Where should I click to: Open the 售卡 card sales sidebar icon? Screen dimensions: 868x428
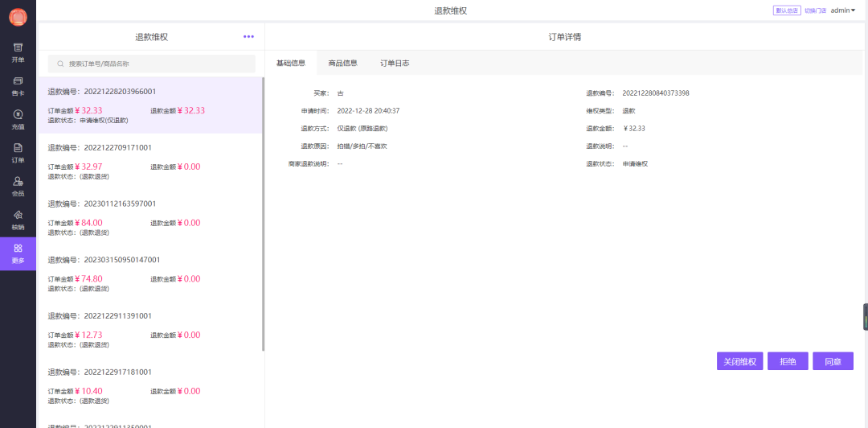point(18,86)
